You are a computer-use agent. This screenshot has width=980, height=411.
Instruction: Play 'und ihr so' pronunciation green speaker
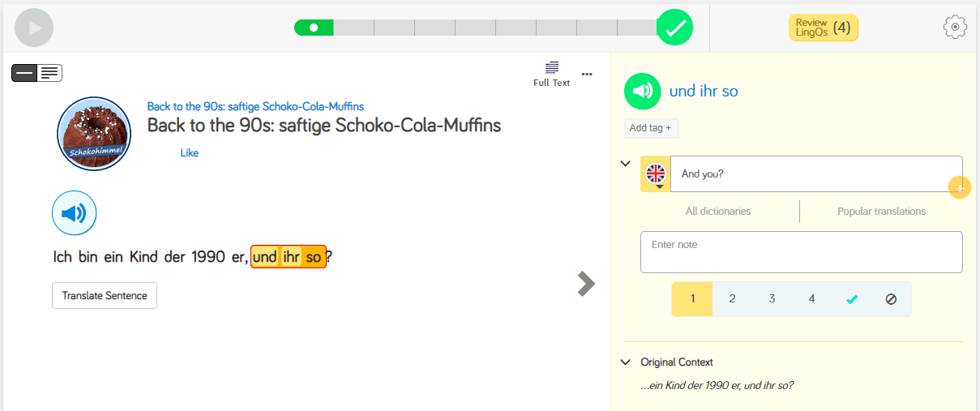[x=643, y=91]
